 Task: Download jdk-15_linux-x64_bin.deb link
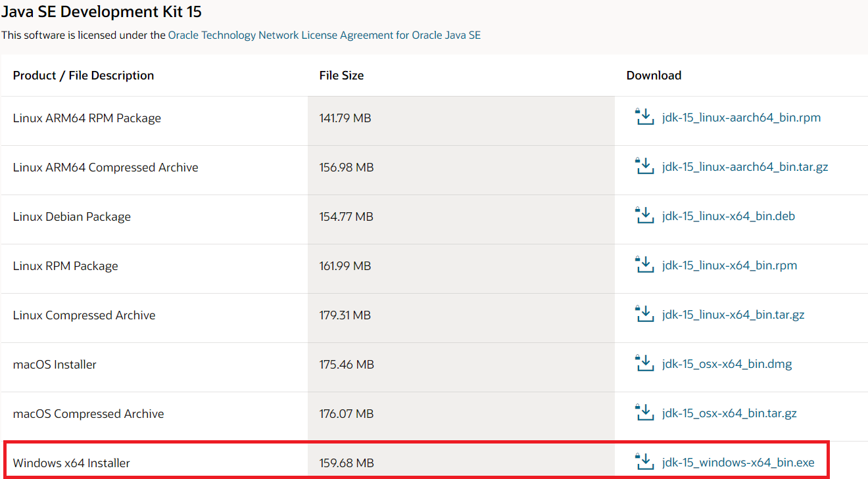click(729, 217)
